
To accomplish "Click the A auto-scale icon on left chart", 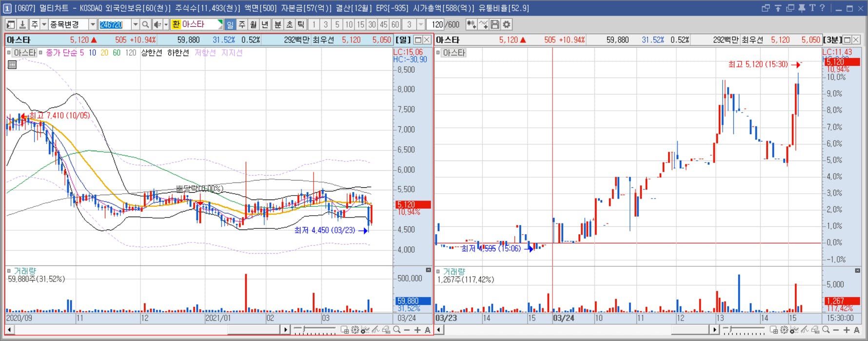I will (x=428, y=330).
